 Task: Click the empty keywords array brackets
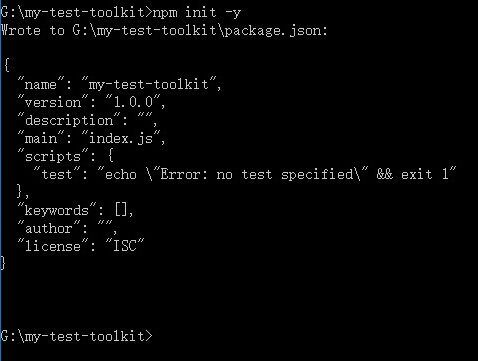pos(121,210)
